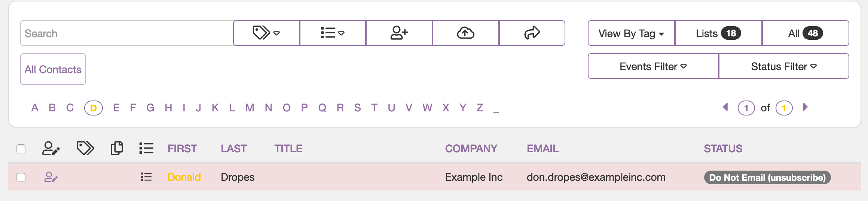The height and width of the screenshot is (201, 868).
Task: Switch to the All 48 tab
Action: (x=806, y=33)
